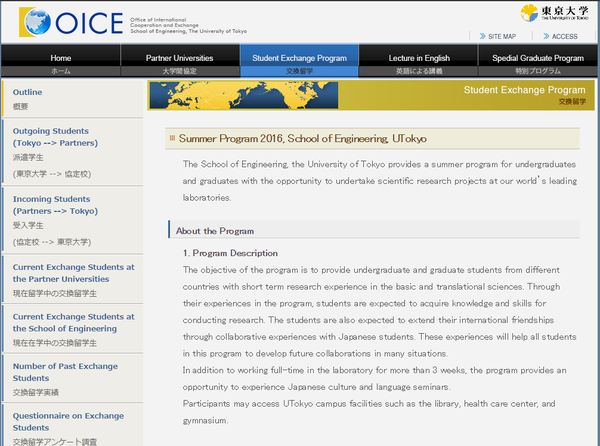Click the About the Program section heading
The height and width of the screenshot is (446, 600).
click(x=215, y=231)
